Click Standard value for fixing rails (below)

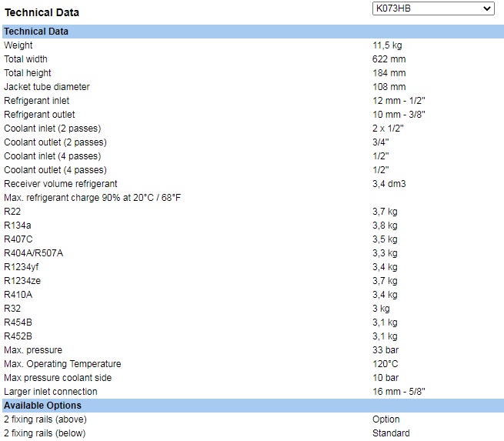391,433
